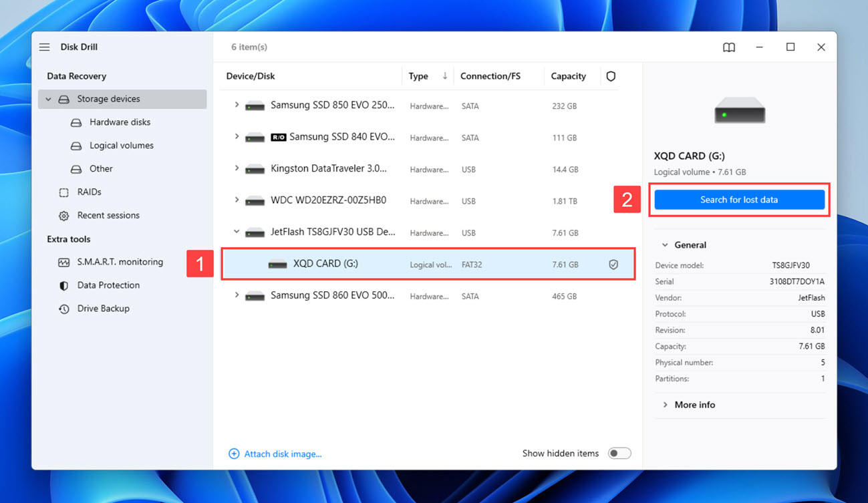The height and width of the screenshot is (503, 868).
Task: Expand the More info section
Action: click(x=694, y=405)
